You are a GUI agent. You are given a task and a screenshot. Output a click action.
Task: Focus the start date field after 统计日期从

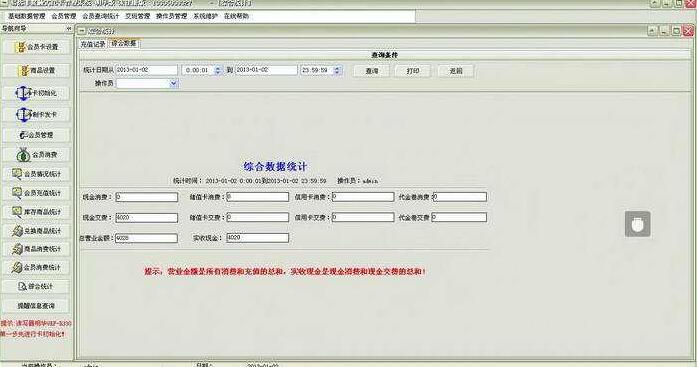click(x=147, y=70)
